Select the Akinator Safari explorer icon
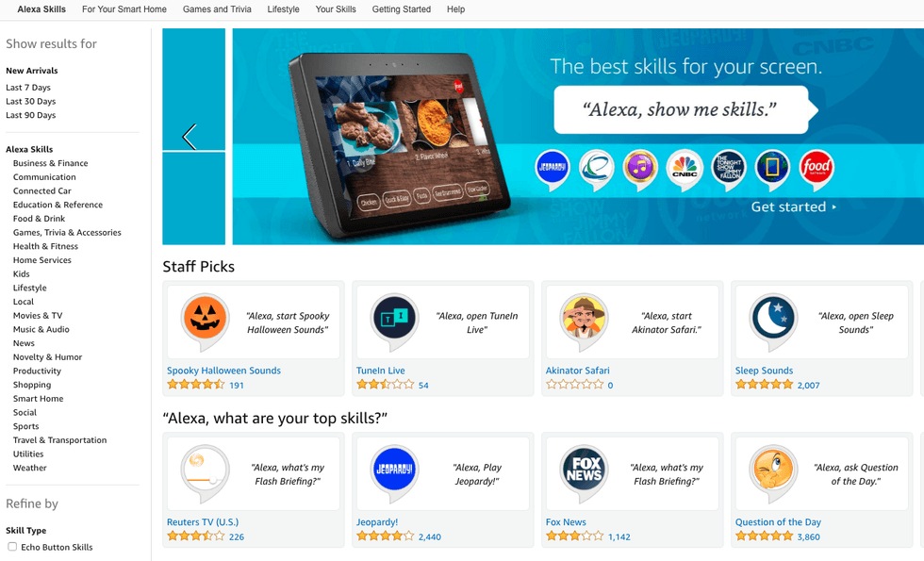Image resolution: width=924 pixels, height=561 pixels. 584,320
